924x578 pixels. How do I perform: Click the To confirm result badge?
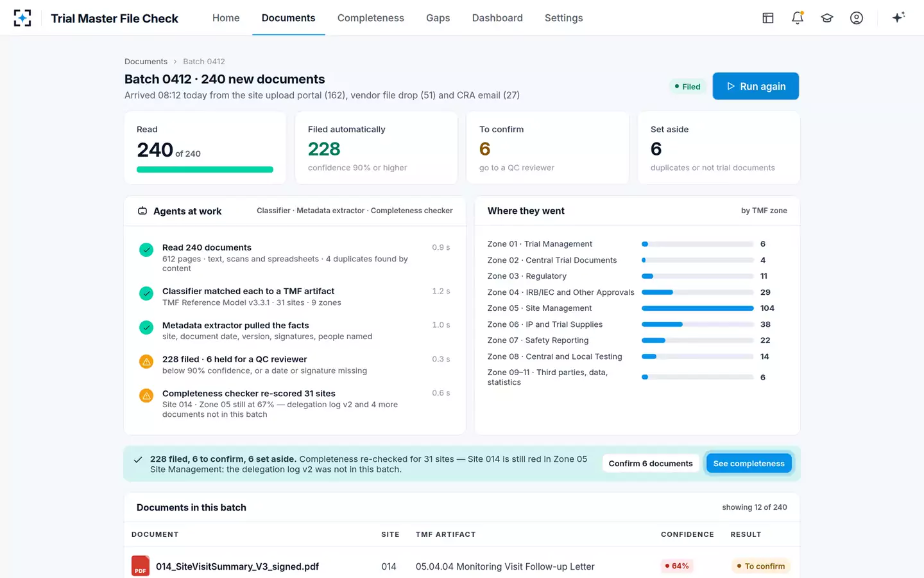[x=761, y=566]
